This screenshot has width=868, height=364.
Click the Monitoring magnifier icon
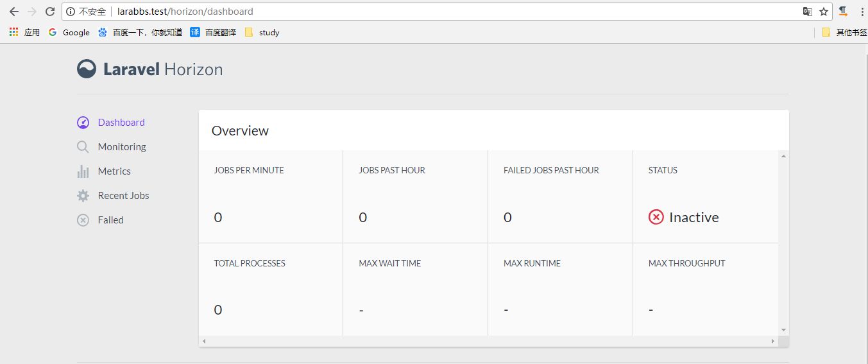pos(83,147)
